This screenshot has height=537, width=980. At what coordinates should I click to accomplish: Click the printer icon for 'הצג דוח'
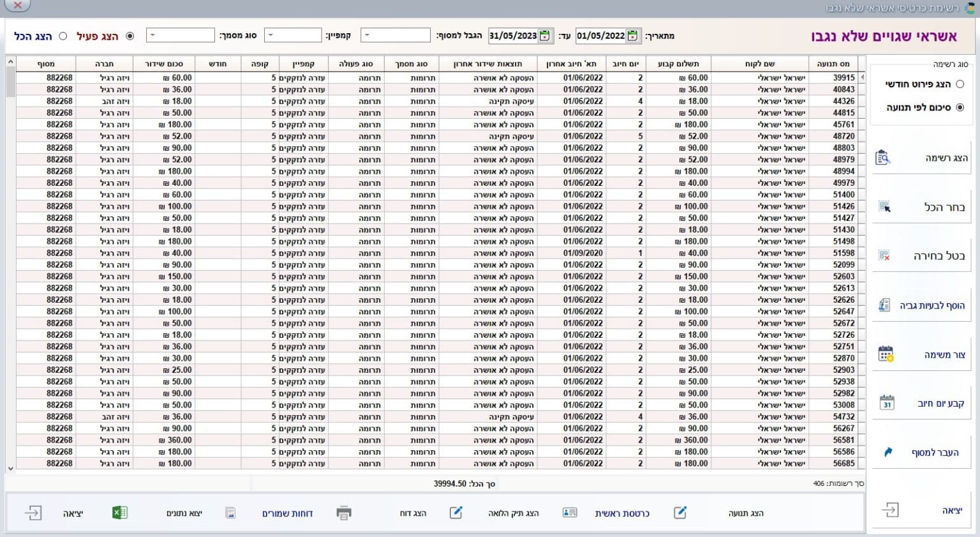(344, 513)
